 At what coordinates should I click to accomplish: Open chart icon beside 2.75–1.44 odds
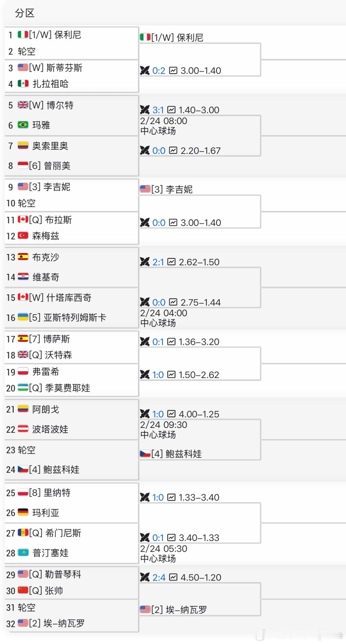tap(173, 302)
